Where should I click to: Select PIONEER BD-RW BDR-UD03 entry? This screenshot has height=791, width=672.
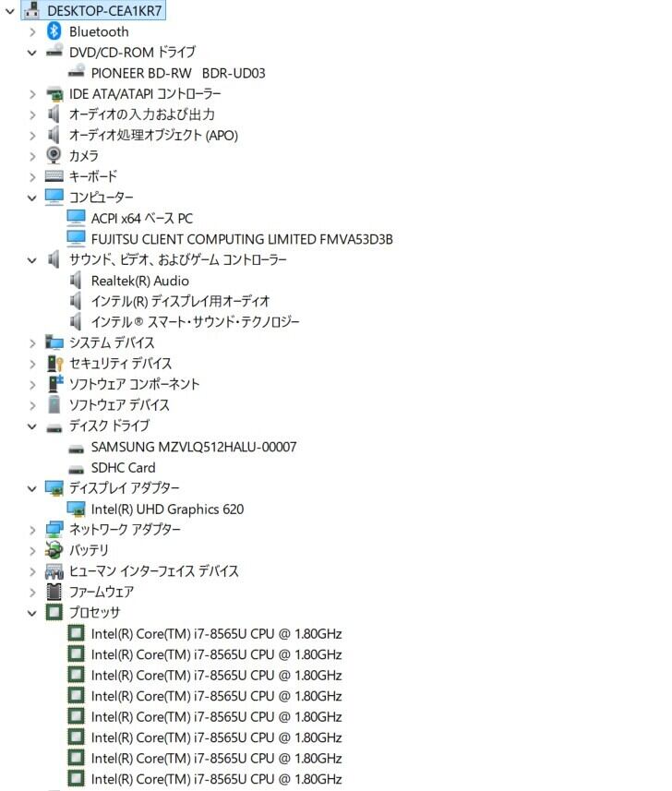(x=178, y=73)
